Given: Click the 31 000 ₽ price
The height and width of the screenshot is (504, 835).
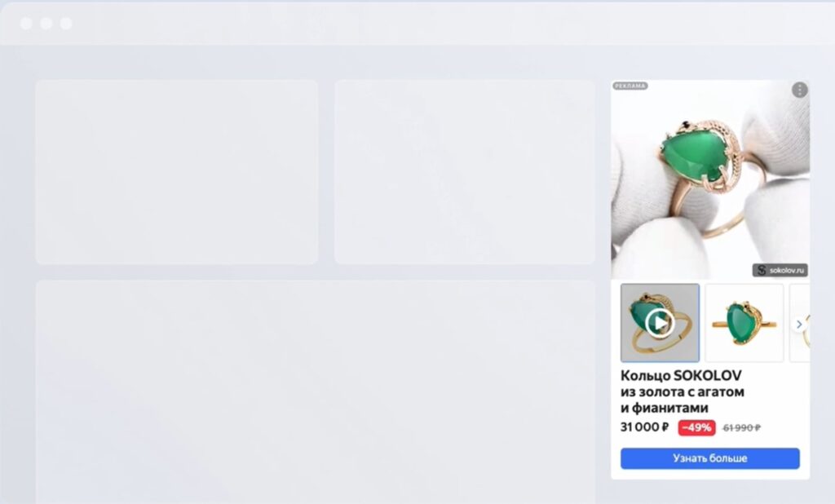Looking at the screenshot, I should pos(644,427).
